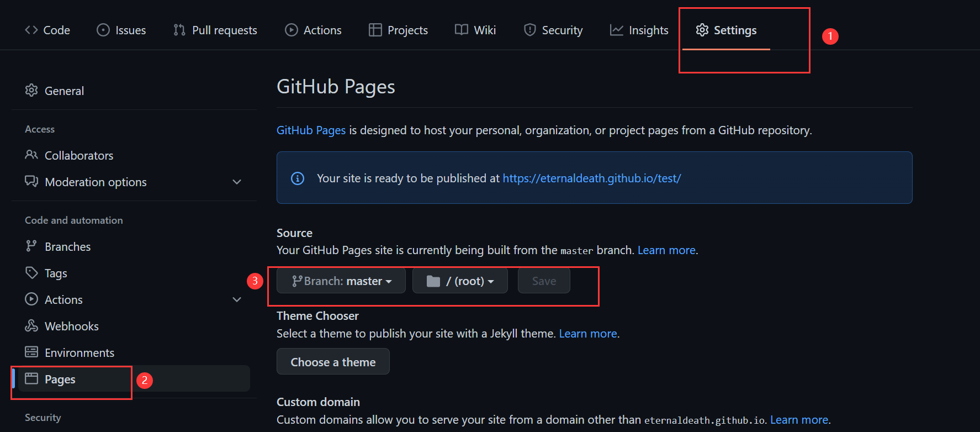Click the Collaborators people icon
Image resolution: width=980 pixels, height=432 pixels.
[x=31, y=155]
